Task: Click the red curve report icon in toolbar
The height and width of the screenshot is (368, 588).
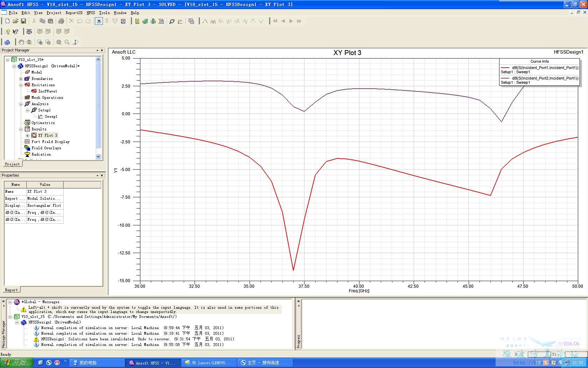Action: point(180,21)
